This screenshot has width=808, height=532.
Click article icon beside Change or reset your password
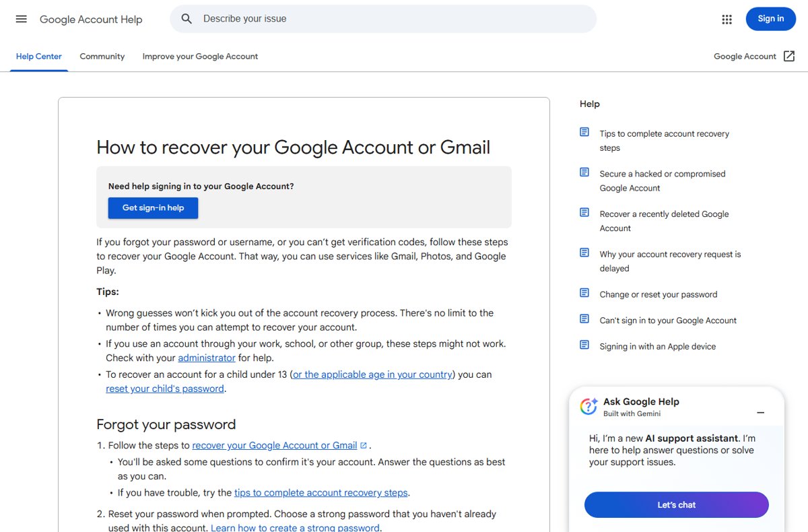[x=584, y=292]
